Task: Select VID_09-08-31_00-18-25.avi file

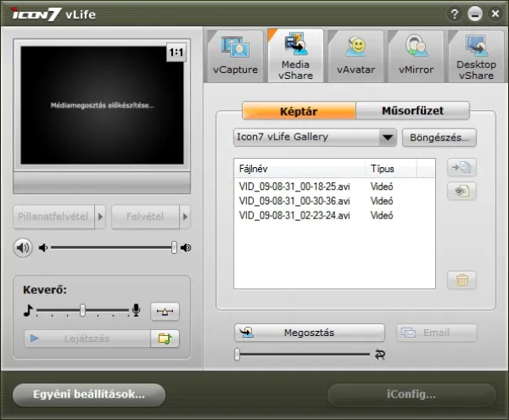Action: pos(334,186)
